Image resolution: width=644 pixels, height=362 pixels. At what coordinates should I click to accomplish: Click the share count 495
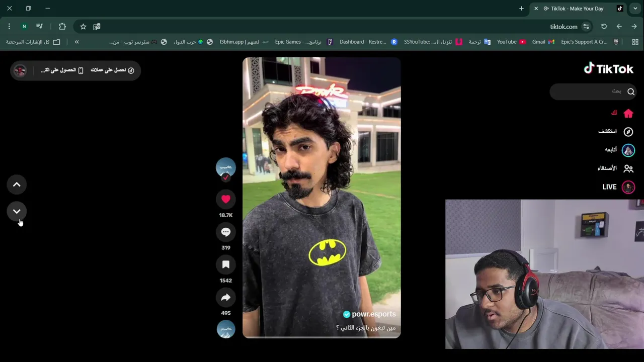point(226,313)
